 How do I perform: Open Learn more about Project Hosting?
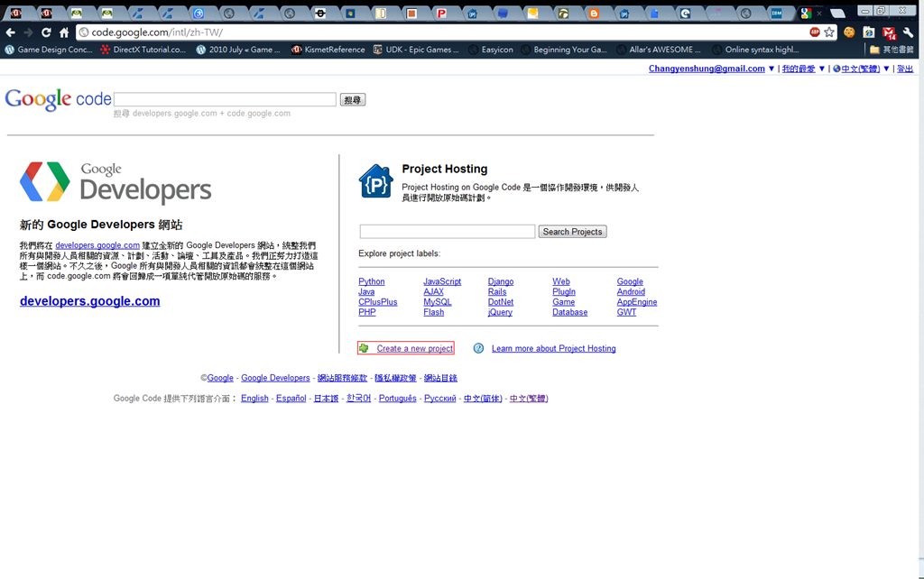tap(553, 348)
